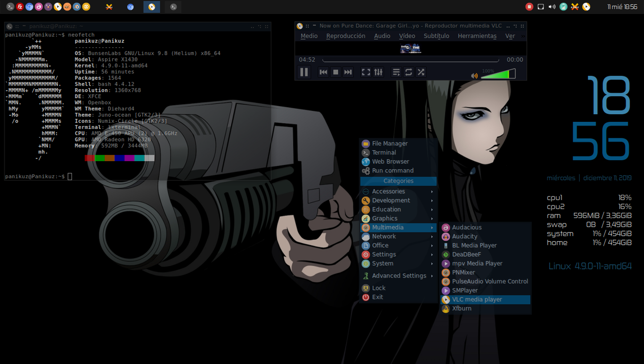Click the wired network tray icon

tap(541, 7)
